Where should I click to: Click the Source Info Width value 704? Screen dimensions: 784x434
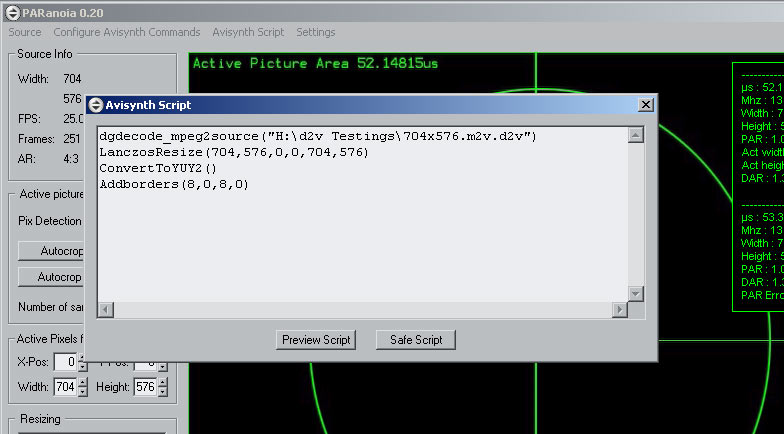pyautogui.click(x=72, y=79)
